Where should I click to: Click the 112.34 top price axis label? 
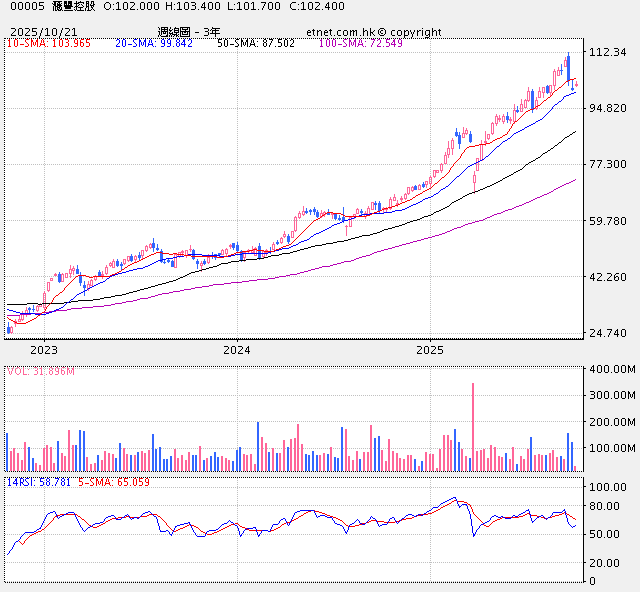pyautogui.click(x=608, y=52)
